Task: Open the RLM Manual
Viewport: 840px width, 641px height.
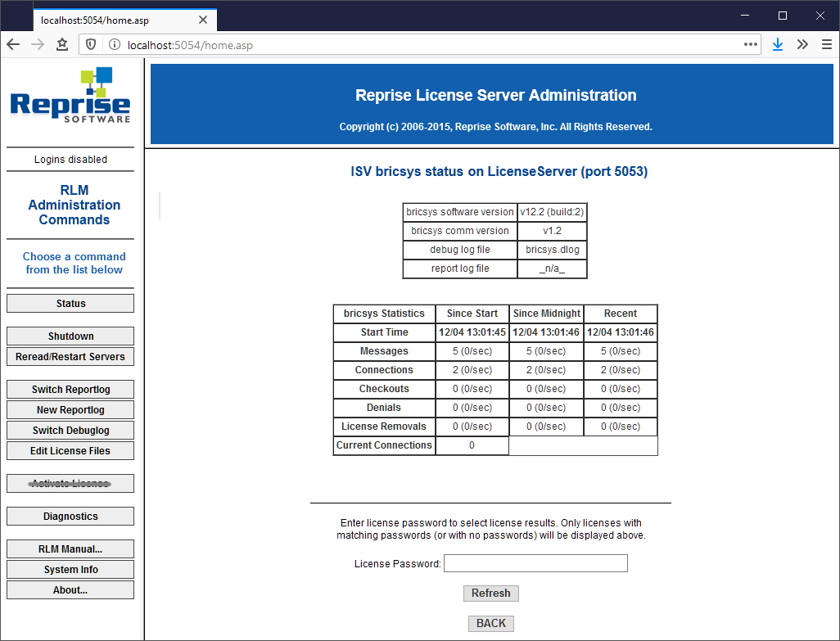Action: pos(70,548)
